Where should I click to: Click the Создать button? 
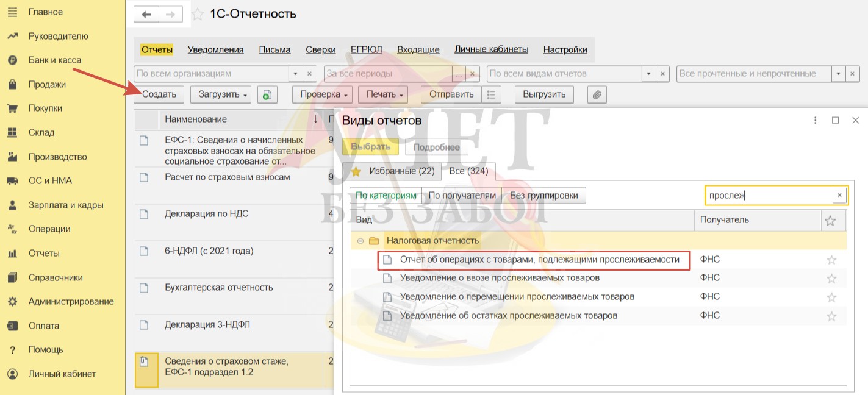[159, 94]
